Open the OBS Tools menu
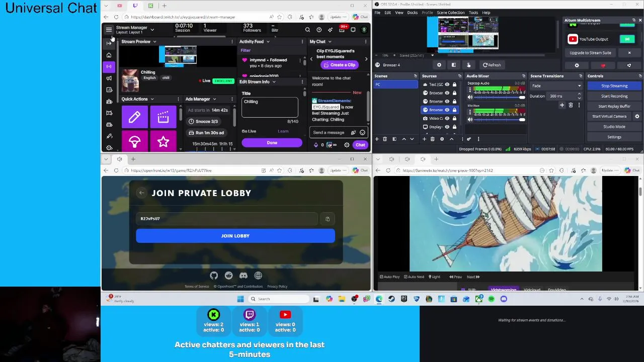This screenshot has width=644, height=362. point(473,13)
